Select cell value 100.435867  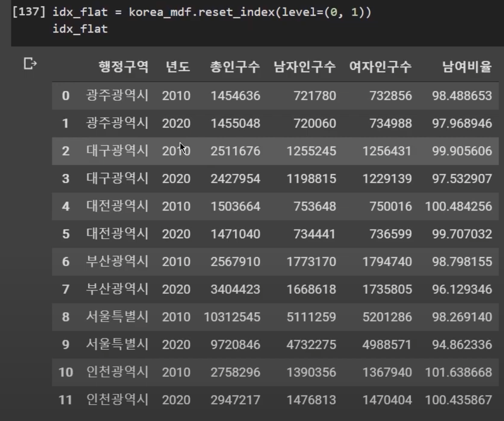tap(458, 400)
